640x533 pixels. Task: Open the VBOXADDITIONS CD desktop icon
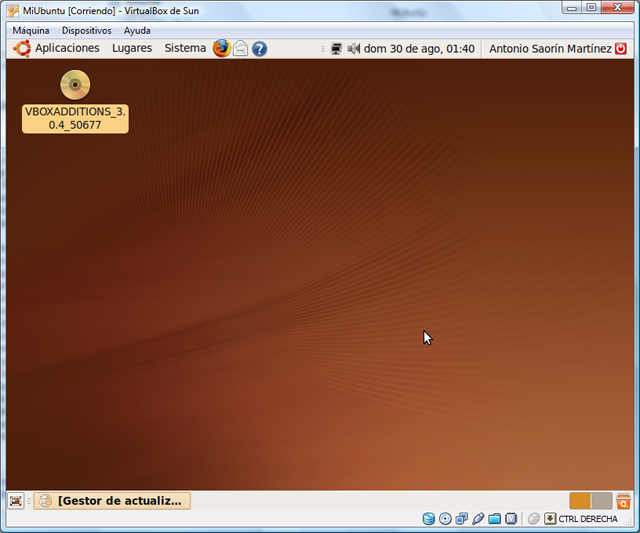tap(75, 85)
